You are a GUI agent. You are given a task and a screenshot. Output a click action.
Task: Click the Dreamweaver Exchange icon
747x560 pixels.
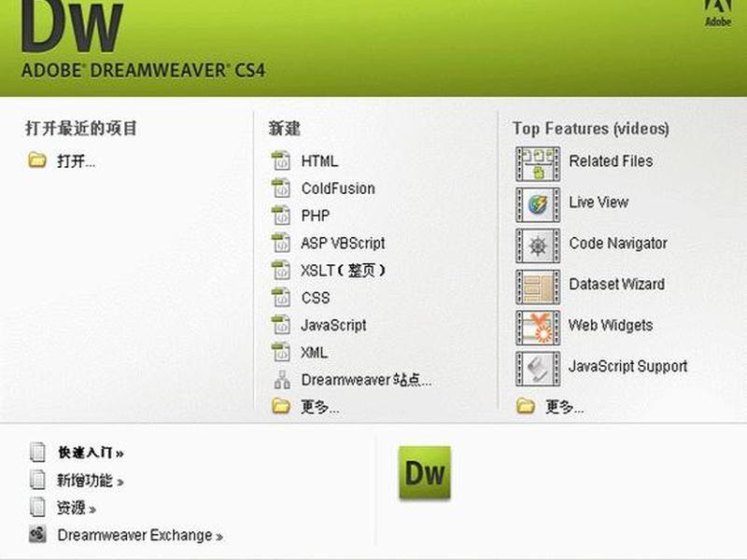click(37, 535)
